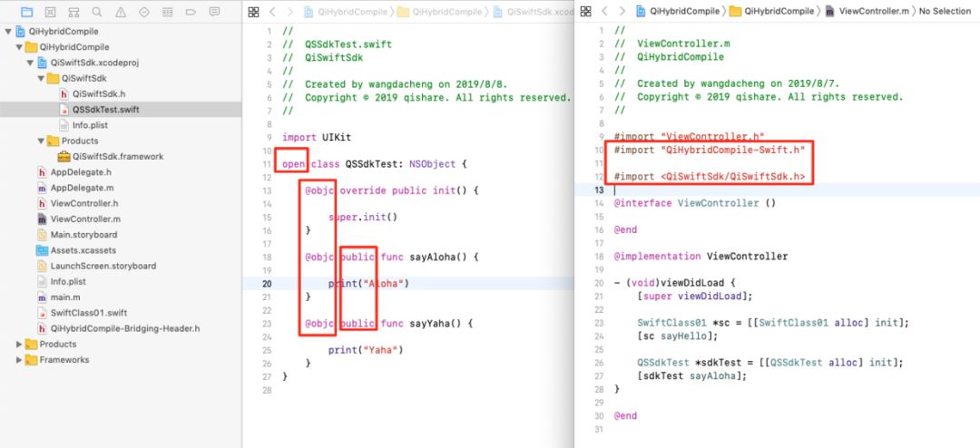The width and height of the screenshot is (980, 448).
Task: Open the Breakpoint navigator icon
Action: pos(191,12)
